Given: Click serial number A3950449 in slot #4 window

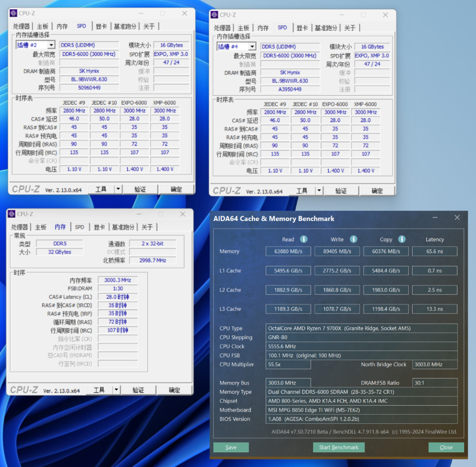Looking at the screenshot, I should coord(290,89).
